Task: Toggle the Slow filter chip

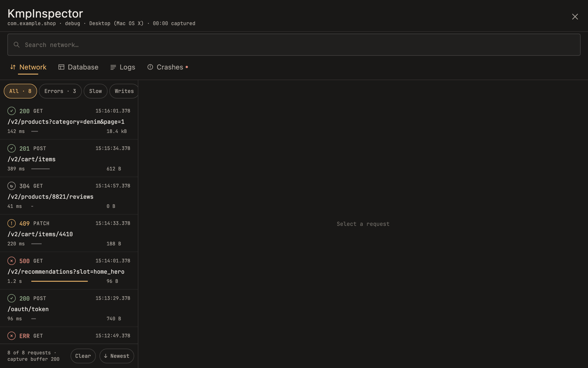Action: click(96, 91)
